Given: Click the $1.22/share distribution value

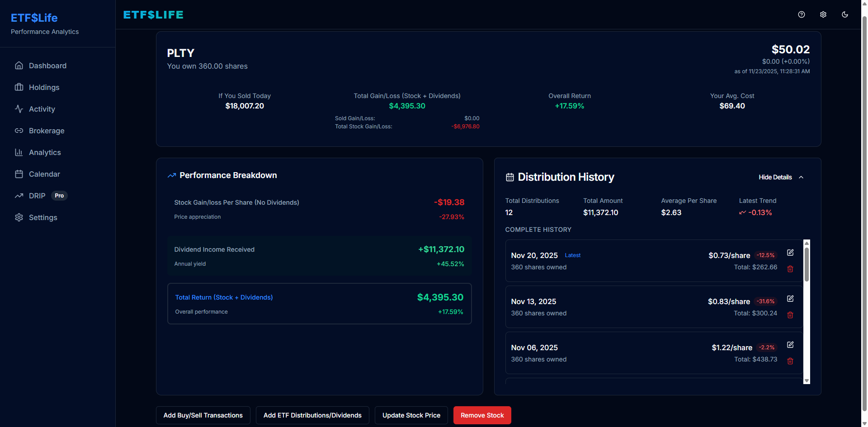Looking at the screenshot, I should (x=732, y=347).
